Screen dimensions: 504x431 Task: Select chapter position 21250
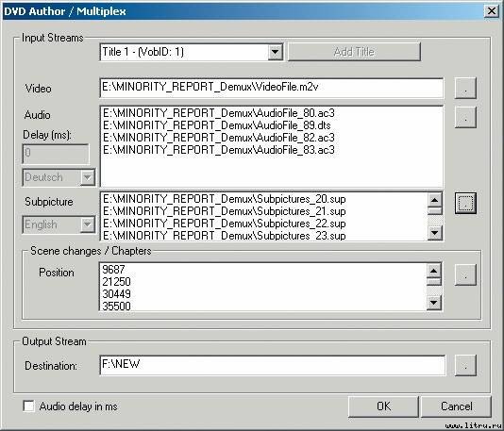116,282
